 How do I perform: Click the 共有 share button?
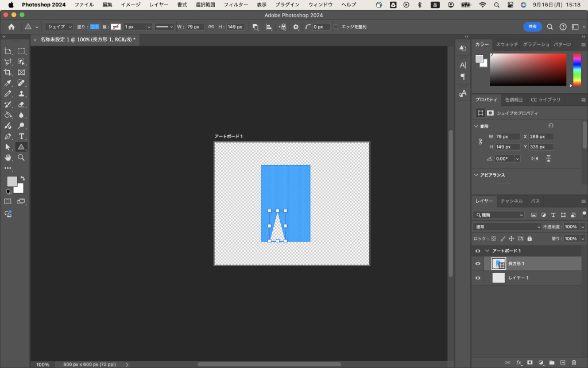532,27
